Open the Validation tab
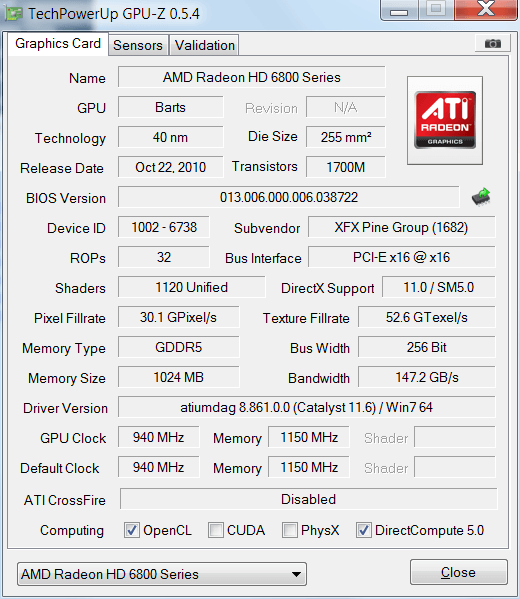This screenshot has height=599, width=520. point(204,45)
